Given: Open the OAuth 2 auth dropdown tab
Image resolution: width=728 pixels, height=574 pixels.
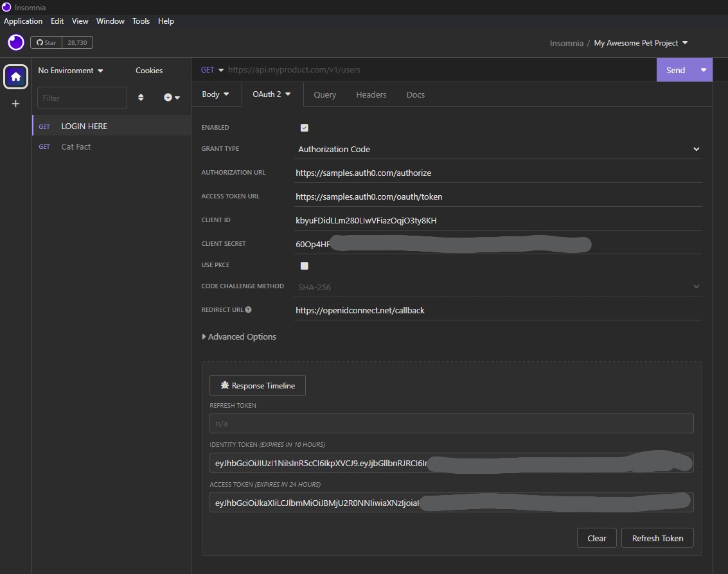Looking at the screenshot, I should pyautogui.click(x=272, y=94).
